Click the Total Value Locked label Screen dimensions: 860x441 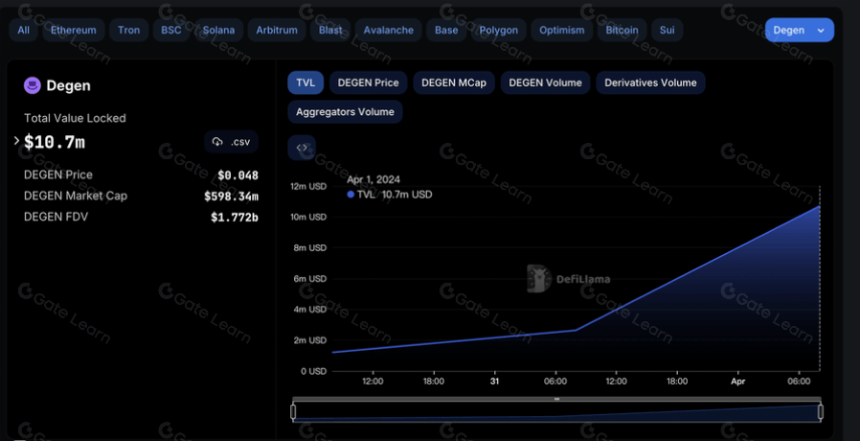(75, 118)
